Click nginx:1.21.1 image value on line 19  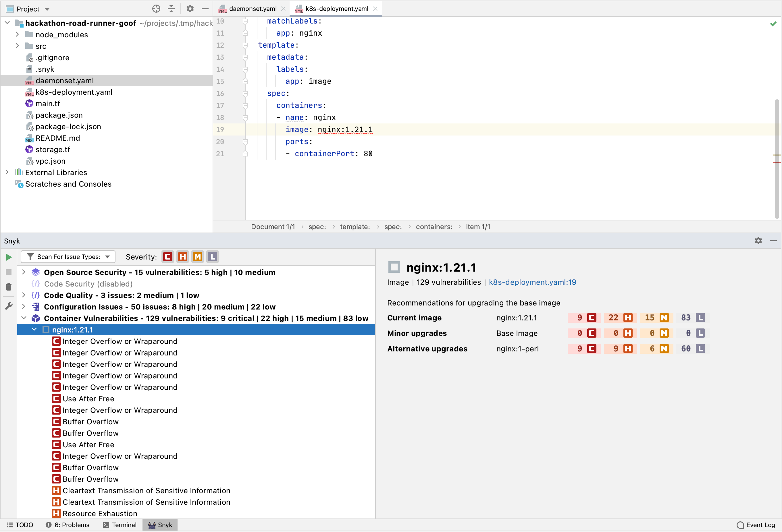345,129
